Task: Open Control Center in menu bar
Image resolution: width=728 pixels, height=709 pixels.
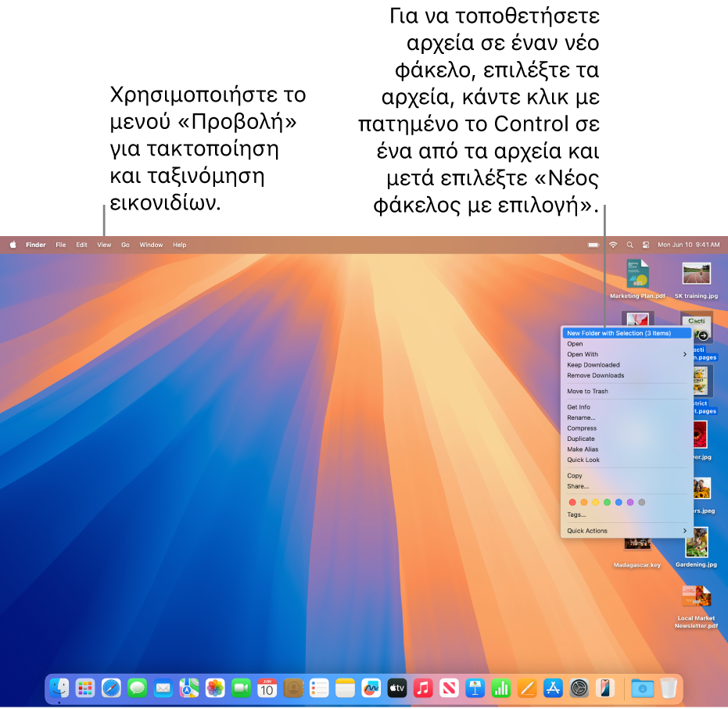Action: pos(646,245)
